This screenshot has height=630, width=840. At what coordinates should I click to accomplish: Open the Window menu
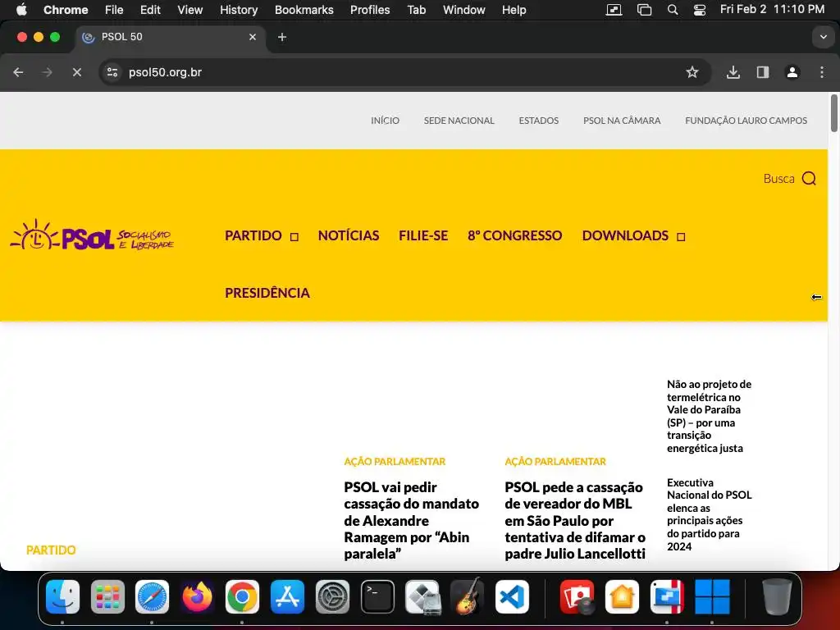(x=464, y=10)
